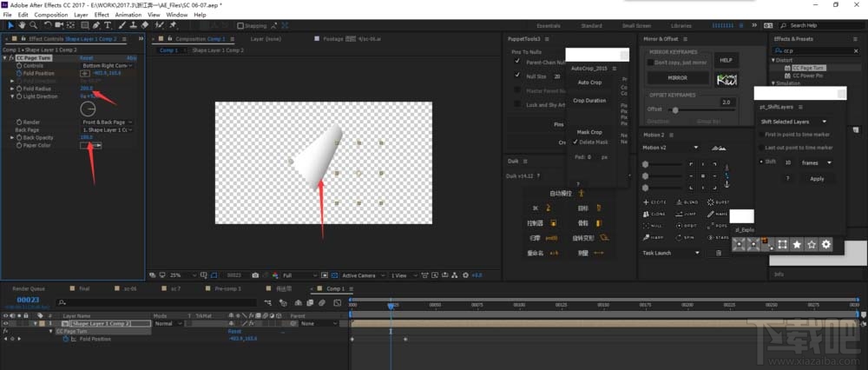Click the MIRROR button
868x370 pixels.
click(x=676, y=78)
